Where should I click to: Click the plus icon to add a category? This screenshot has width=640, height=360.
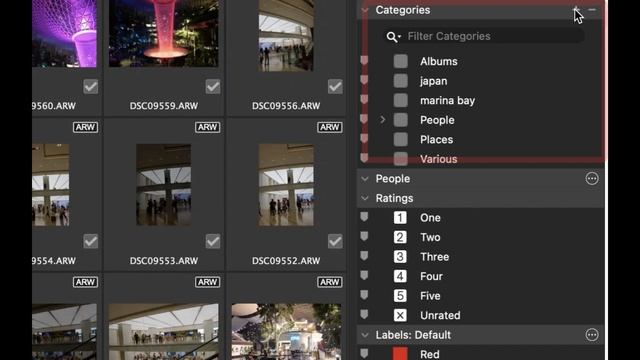(576, 9)
